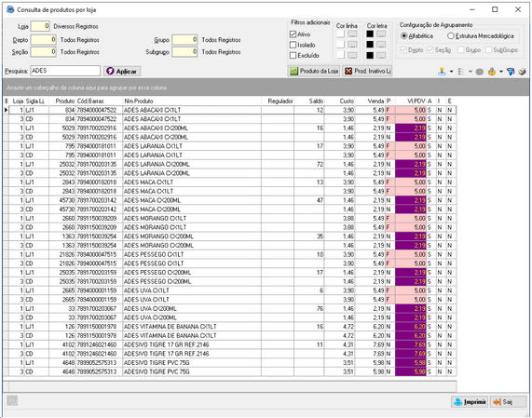
Task: Click the gray circle toolbar icon
Action: pos(480,72)
